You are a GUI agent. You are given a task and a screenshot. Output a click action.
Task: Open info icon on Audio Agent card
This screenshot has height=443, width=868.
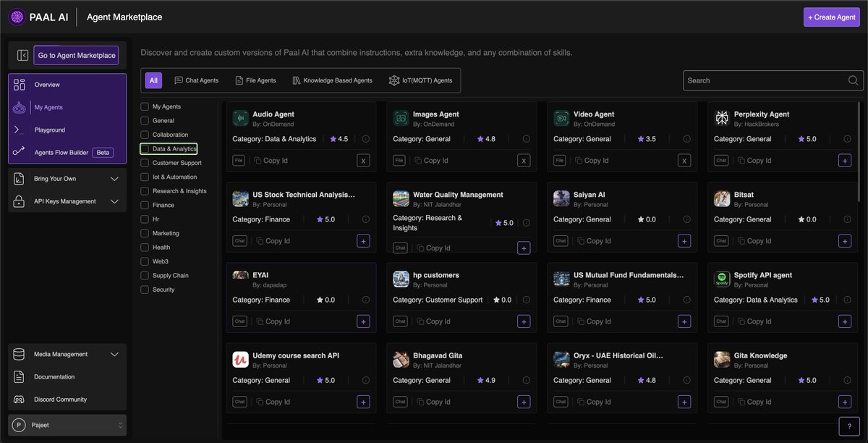point(365,139)
